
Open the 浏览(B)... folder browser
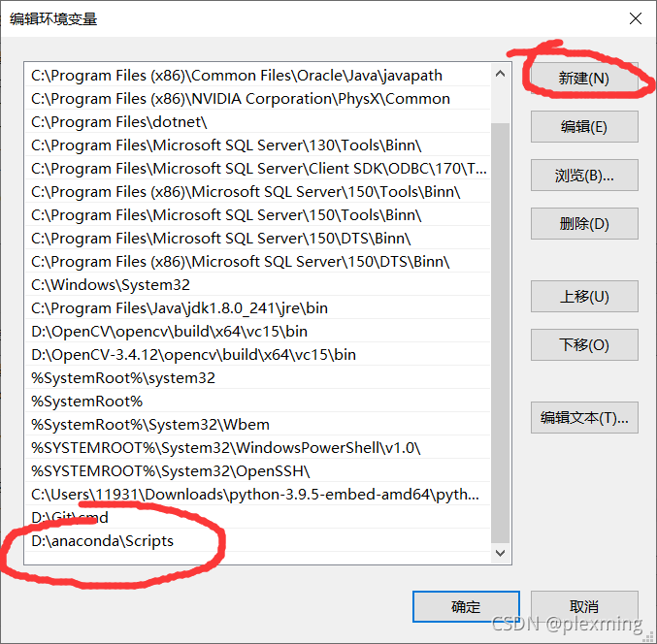(584, 175)
